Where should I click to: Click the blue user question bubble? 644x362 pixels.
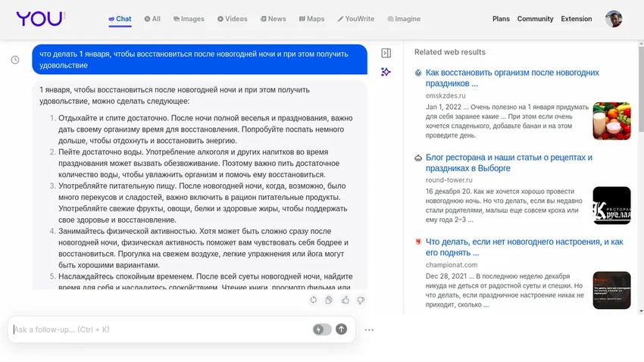tap(199, 60)
